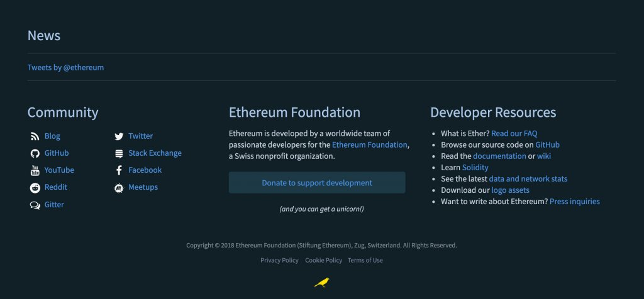Click the Blog RSS feed icon

pos(35,136)
